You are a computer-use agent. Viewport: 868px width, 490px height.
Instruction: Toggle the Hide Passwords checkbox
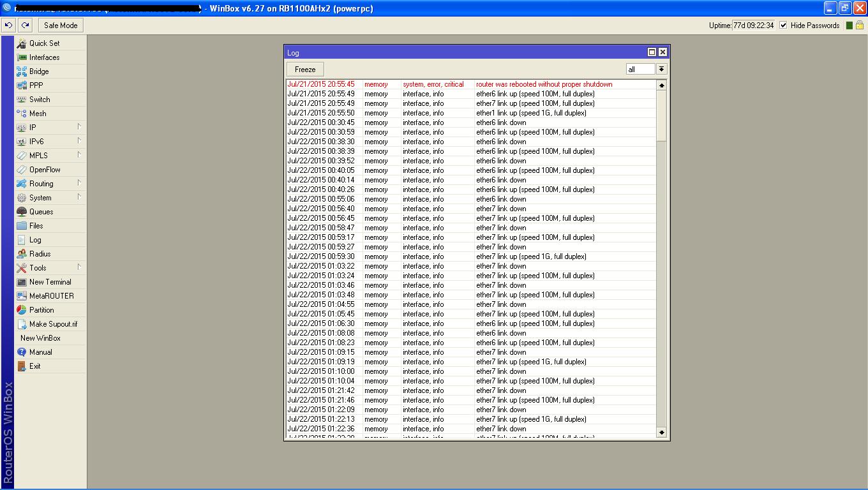pyautogui.click(x=783, y=26)
